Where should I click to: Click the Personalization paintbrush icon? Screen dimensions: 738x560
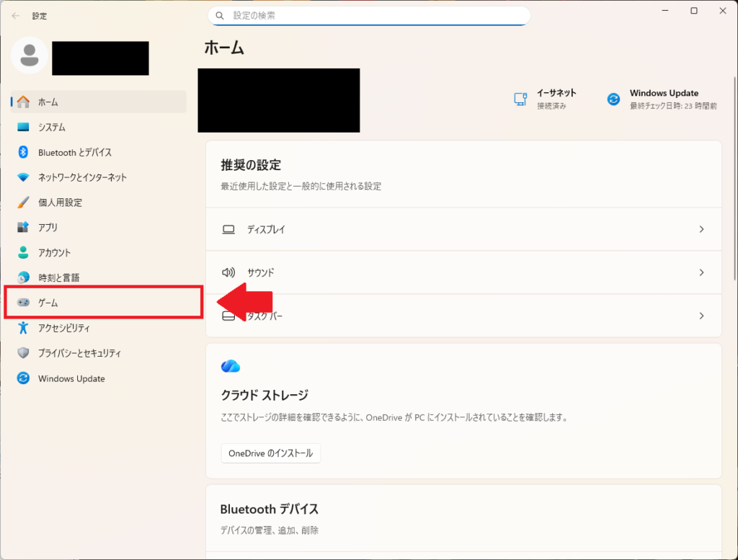pyautogui.click(x=23, y=203)
